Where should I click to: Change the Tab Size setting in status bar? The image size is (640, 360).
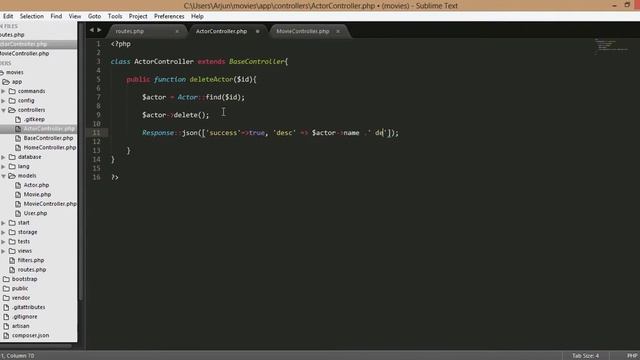pos(585,356)
